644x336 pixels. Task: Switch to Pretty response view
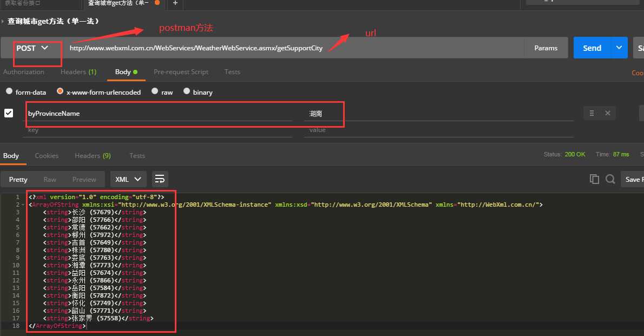point(18,180)
